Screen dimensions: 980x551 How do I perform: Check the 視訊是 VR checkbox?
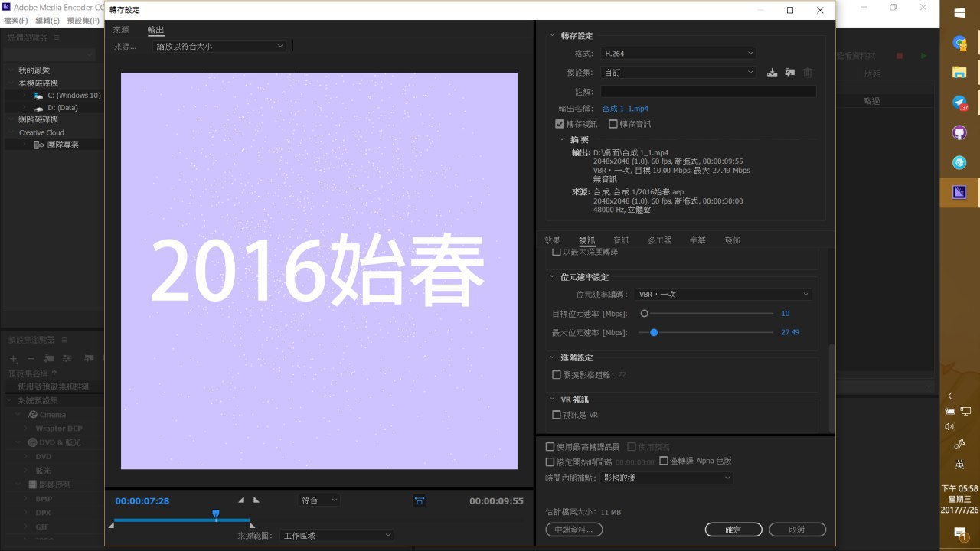pos(557,415)
